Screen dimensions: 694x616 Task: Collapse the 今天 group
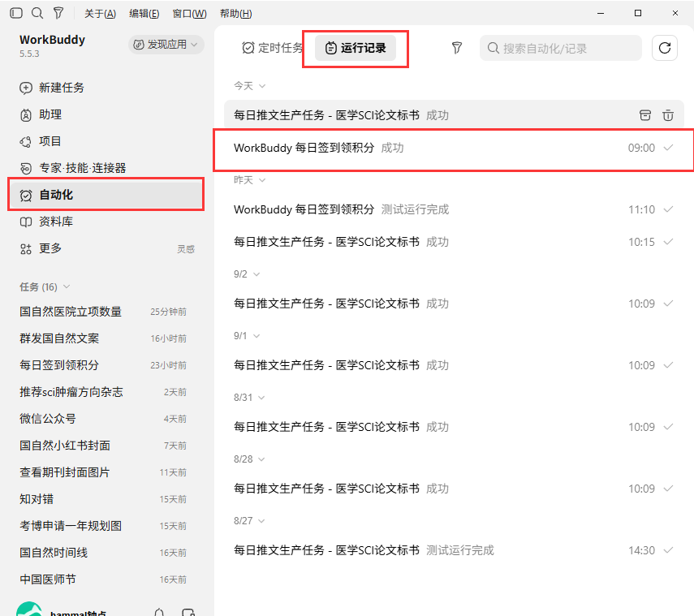(250, 86)
